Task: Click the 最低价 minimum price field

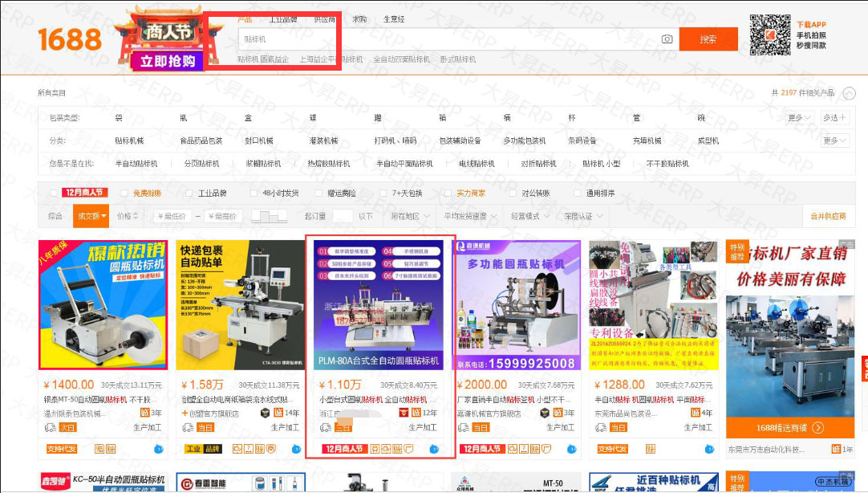Action: (x=172, y=216)
